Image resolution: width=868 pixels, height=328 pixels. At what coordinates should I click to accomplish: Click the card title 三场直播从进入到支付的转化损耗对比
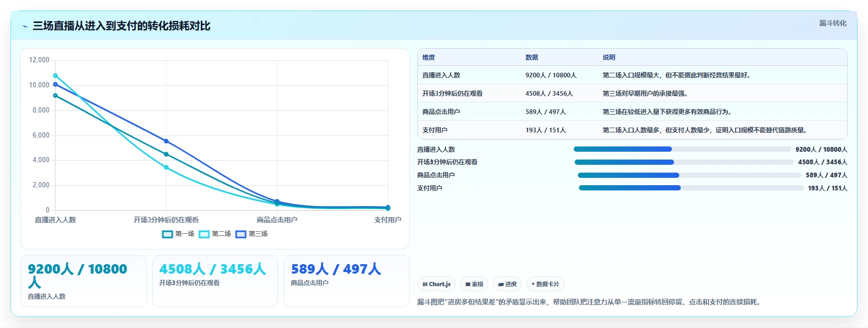[x=121, y=26]
